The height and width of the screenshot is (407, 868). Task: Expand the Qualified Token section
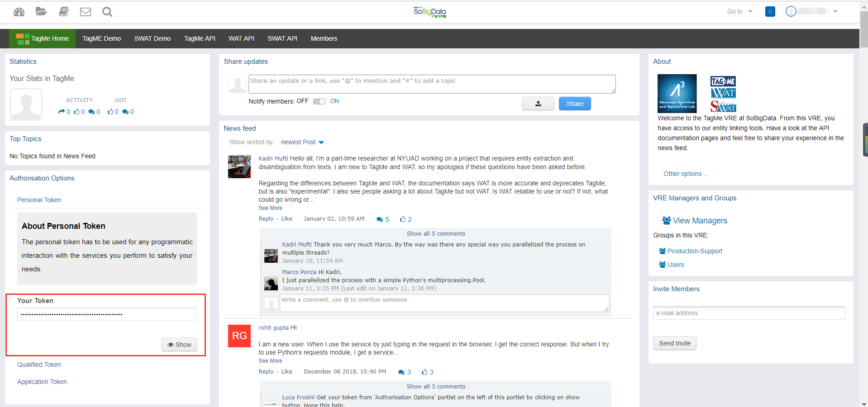[39, 364]
